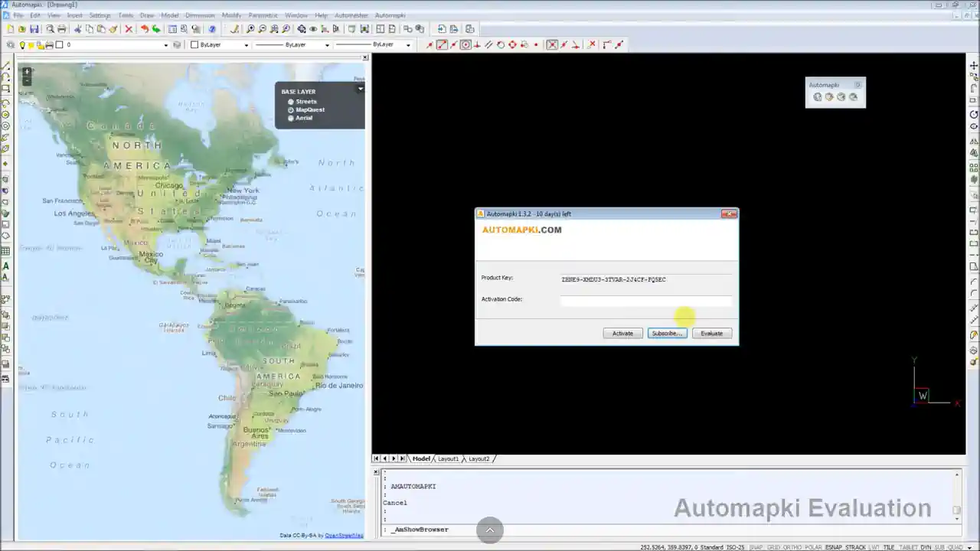Switch to the Layout1 tab
The height and width of the screenshot is (551, 980).
click(448, 458)
